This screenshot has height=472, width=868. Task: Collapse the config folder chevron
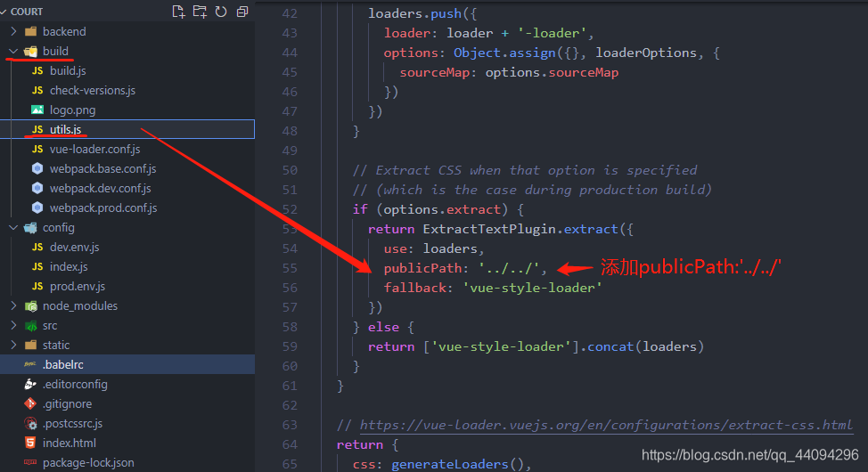coord(14,227)
